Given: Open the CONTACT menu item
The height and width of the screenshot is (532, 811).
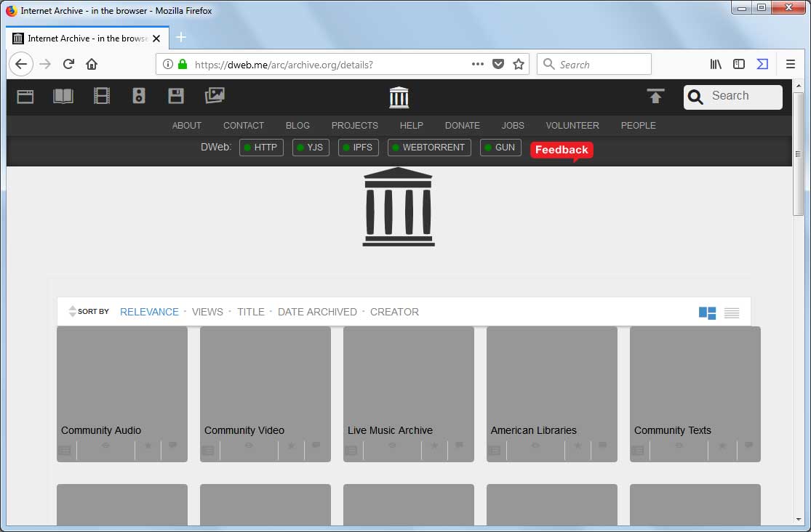Looking at the screenshot, I should (x=244, y=126).
